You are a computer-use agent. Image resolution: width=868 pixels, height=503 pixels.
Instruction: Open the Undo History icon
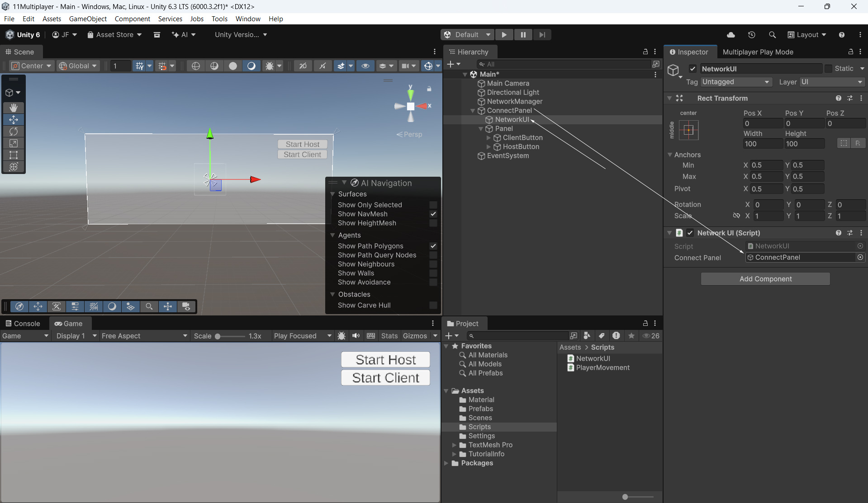coord(751,35)
